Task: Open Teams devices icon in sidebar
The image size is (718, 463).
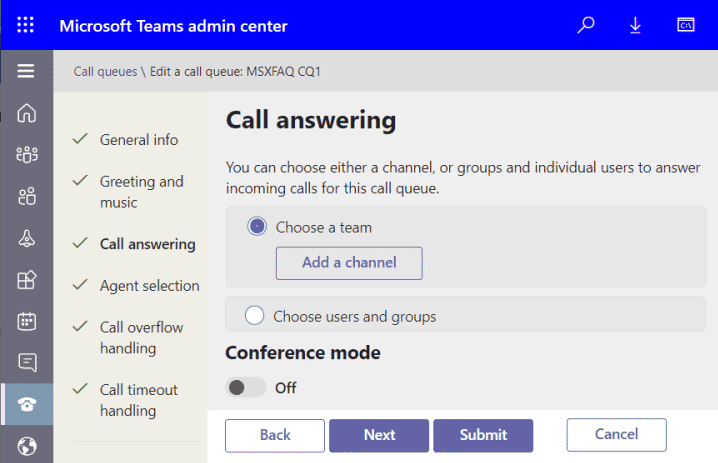Action: click(27, 238)
